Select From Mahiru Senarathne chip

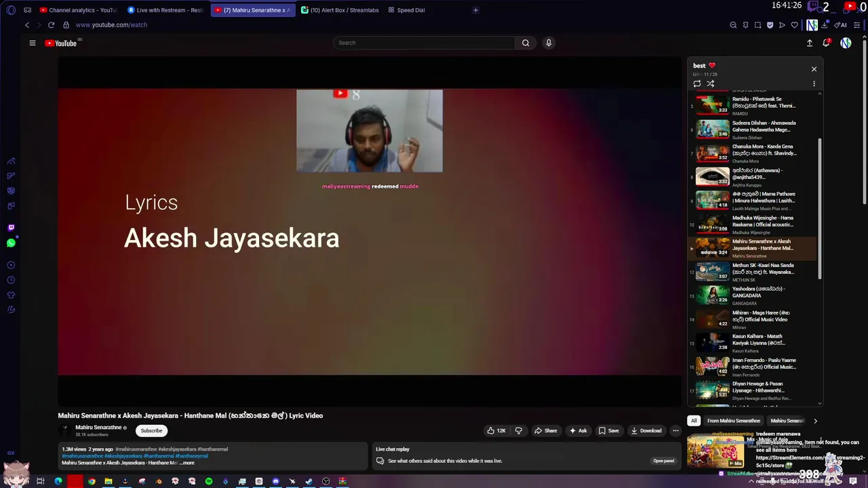point(734,421)
